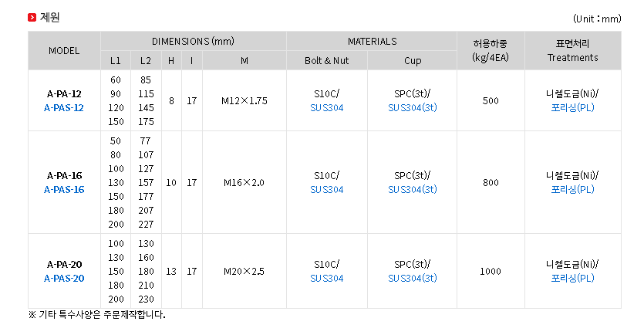The width and height of the screenshot is (644, 335).
Task: Click the M16×2.0 thread value
Action: (244, 183)
